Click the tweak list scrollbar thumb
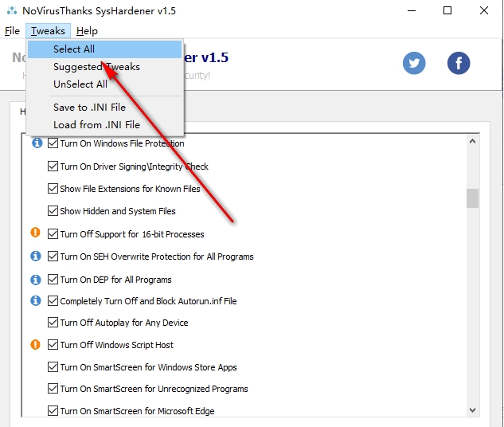 click(x=472, y=198)
